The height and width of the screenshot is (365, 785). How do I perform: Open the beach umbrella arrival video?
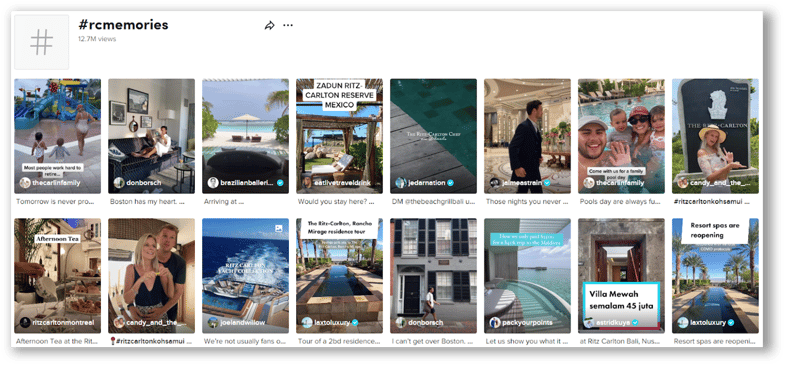click(x=245, y=136)
